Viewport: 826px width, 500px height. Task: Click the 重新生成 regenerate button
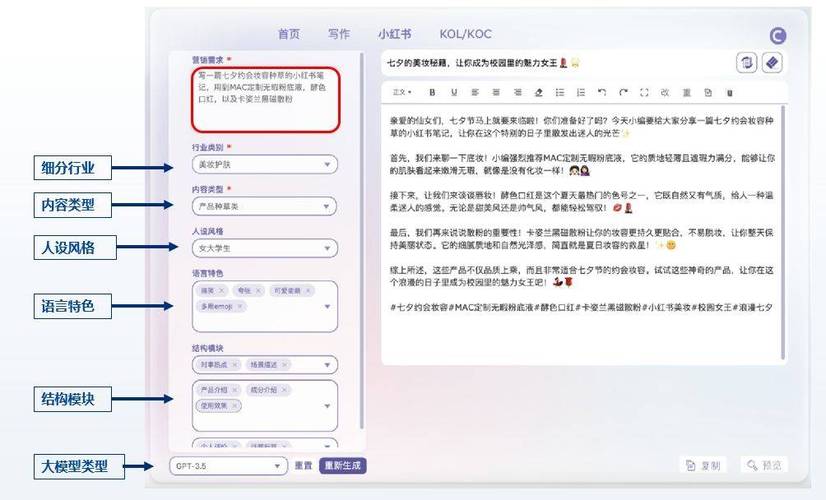pos(343,466)
